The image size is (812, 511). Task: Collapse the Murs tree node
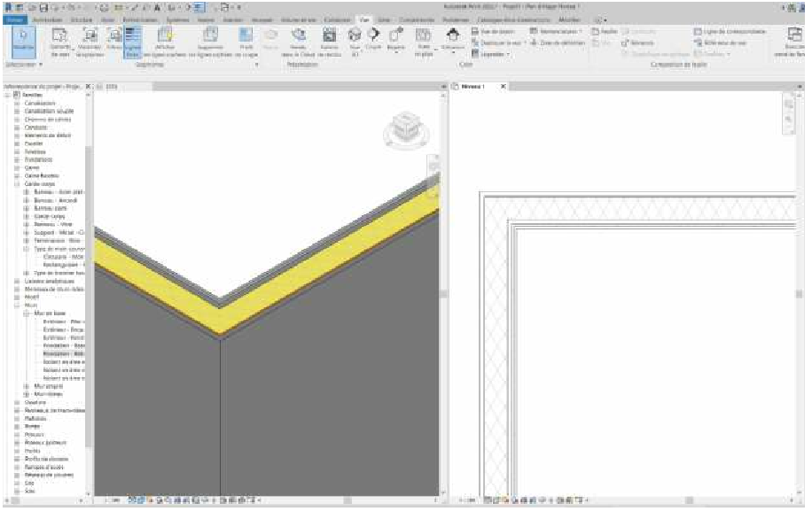[x=17, y=306]
